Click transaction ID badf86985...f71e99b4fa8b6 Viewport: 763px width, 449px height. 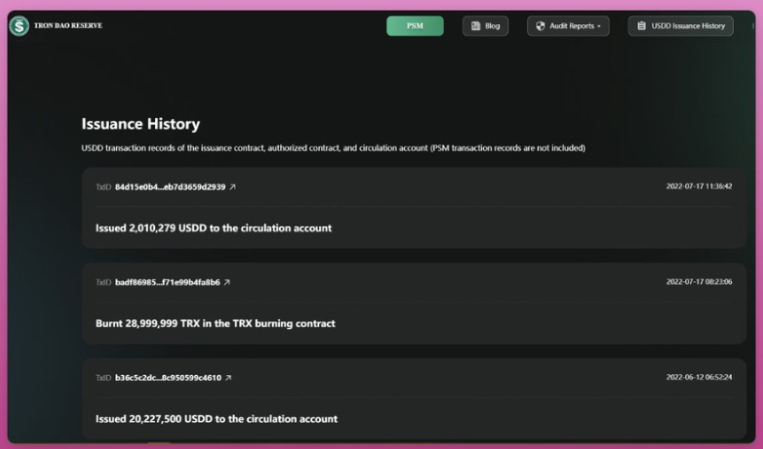(x=167, y=282)
